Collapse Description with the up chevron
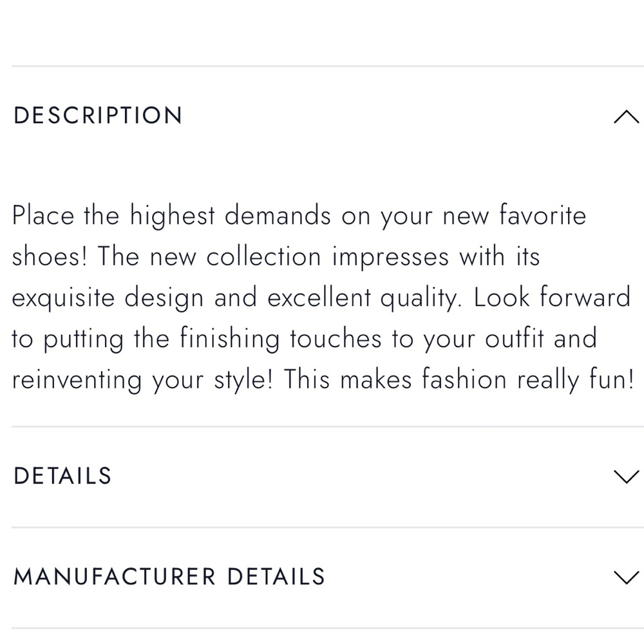 click(x=627, y=117)
